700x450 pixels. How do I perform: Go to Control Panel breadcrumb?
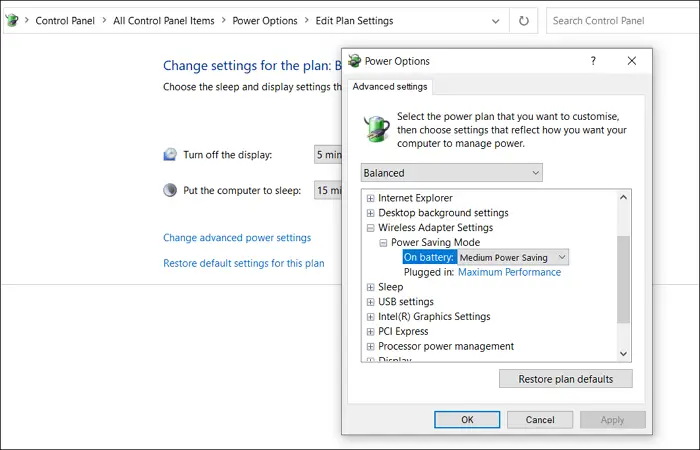(65, 21)
